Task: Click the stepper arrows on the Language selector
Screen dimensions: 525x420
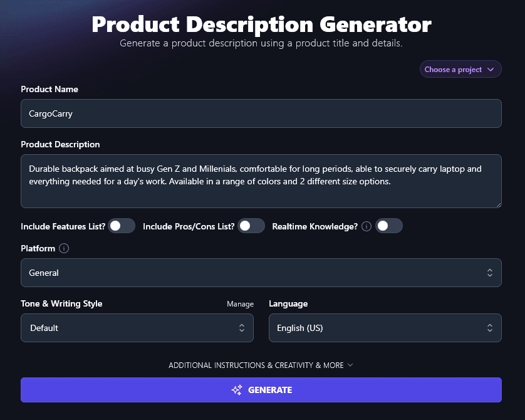Action: click(491, 328)
